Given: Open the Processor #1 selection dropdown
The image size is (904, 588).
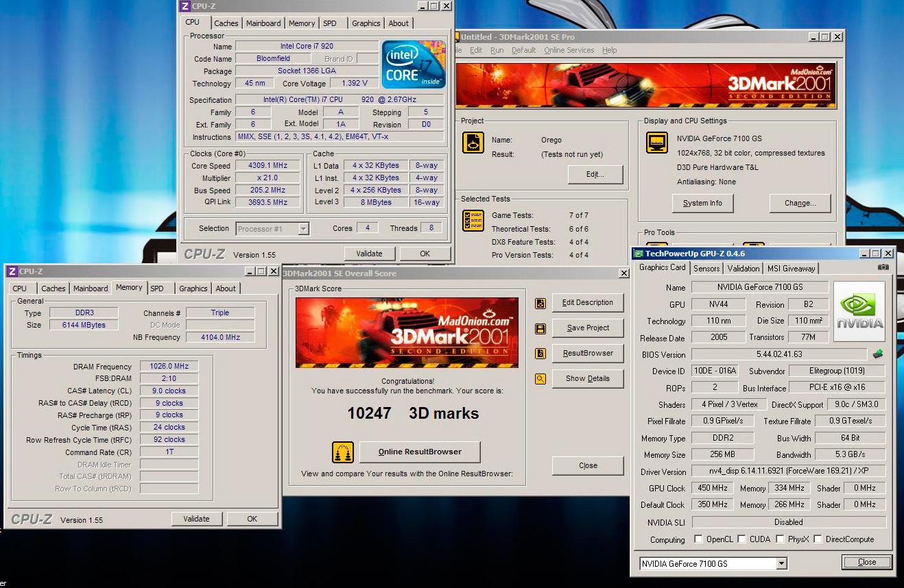Looking at the screenshot, I should (303, 229).
